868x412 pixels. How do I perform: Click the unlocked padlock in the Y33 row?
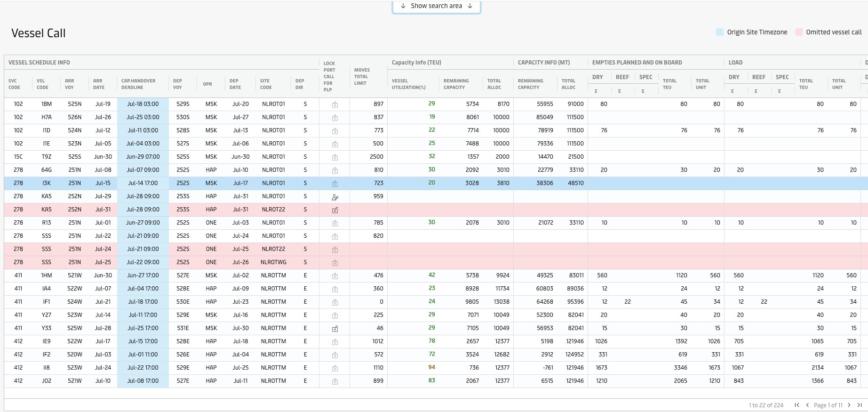point(335,329)
